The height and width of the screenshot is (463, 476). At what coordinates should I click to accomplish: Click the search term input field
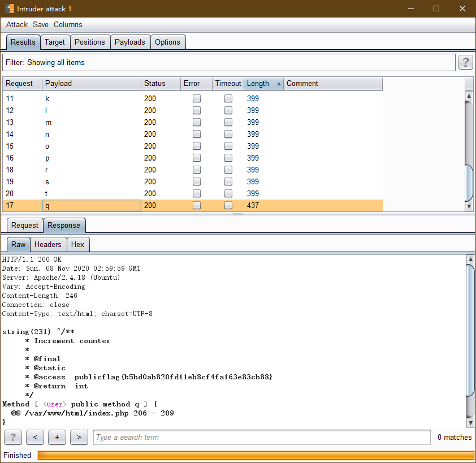(x=261, y=437)
